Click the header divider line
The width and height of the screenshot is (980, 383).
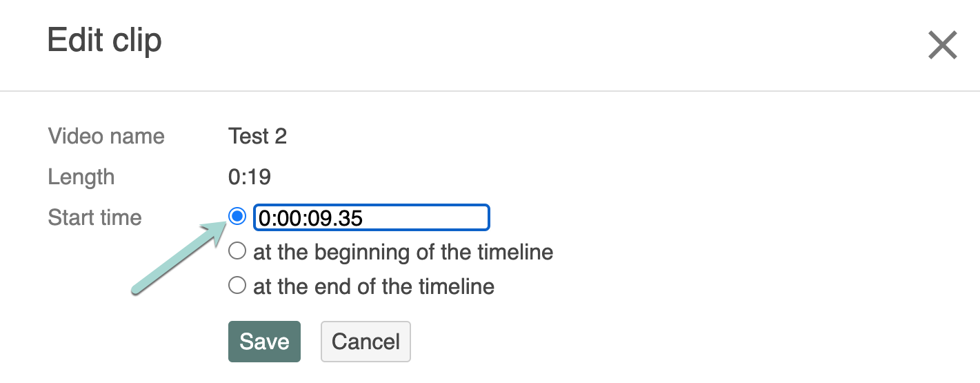(x=490, y=91)
